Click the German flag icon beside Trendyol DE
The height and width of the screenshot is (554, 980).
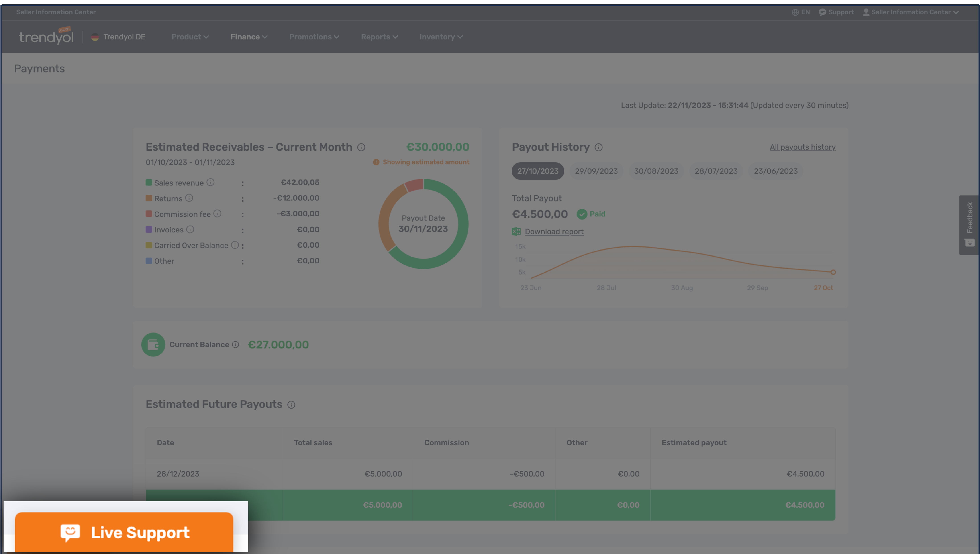tap(95, 37)
